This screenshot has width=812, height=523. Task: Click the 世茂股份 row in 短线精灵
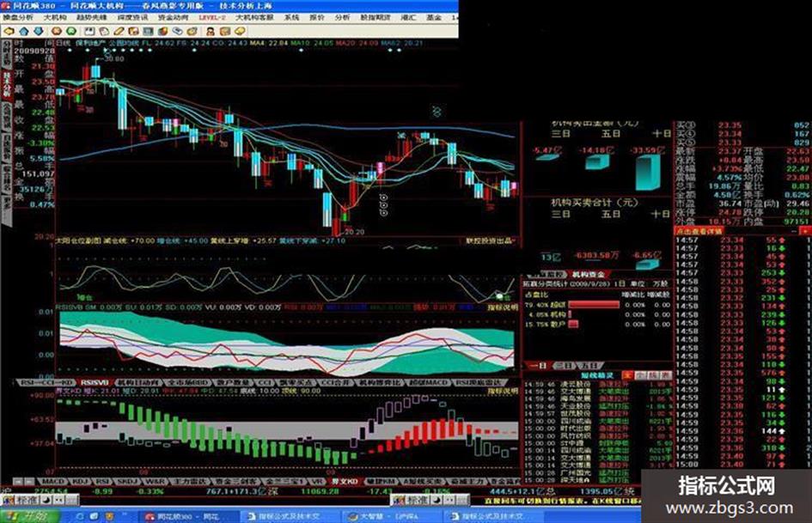point(598,414)
